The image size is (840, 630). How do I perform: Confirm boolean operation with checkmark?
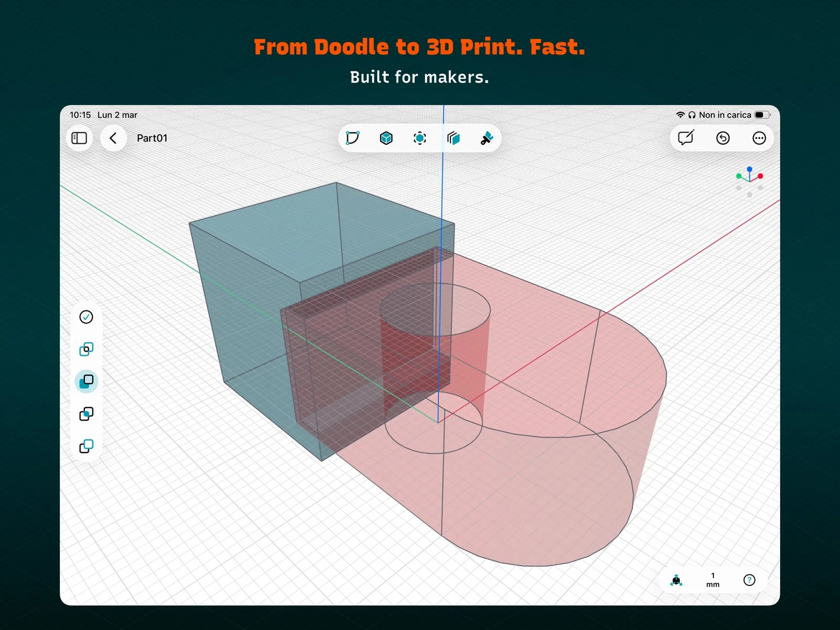[86, 317]
